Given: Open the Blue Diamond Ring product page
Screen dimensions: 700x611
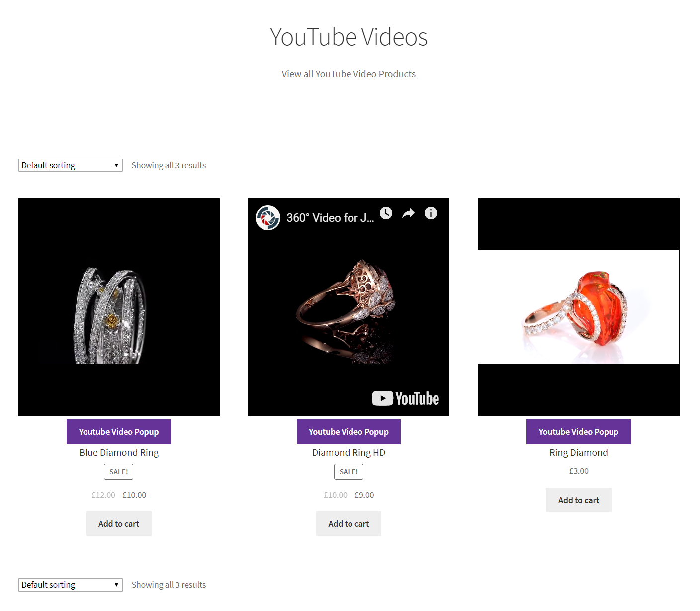Looking at the screenshot, I should click(x=118, y=452).
